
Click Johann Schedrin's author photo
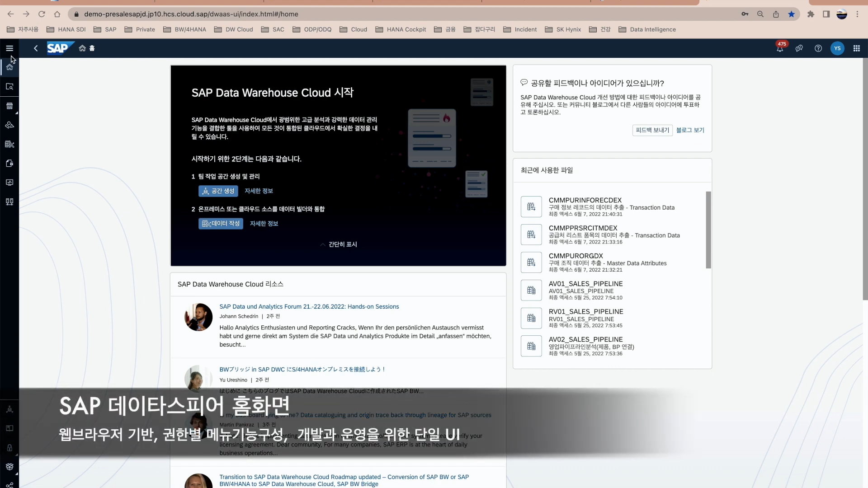(198, 317)
